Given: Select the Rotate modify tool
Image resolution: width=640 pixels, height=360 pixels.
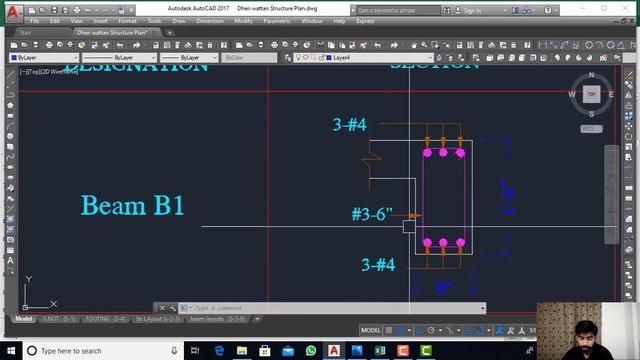Looking at the screenshot, I should point(629,137).
